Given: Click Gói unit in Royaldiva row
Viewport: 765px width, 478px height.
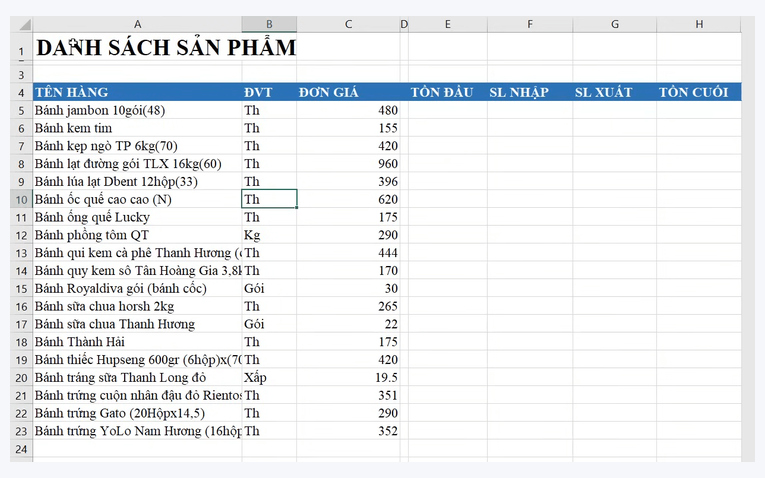Looking at the screenshot, I should [x=269, y=288].
